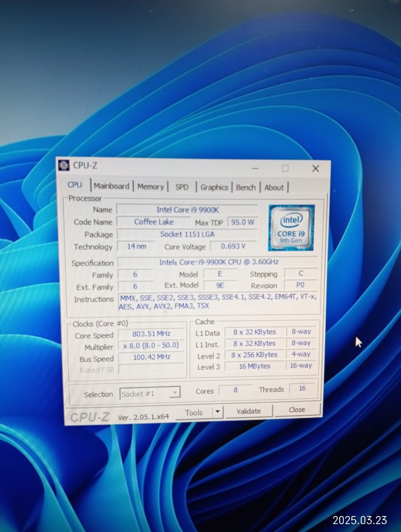This screenshot has width=401, height=532.
Task: Click the Stepping value C
Action: [x=301, y=274]
